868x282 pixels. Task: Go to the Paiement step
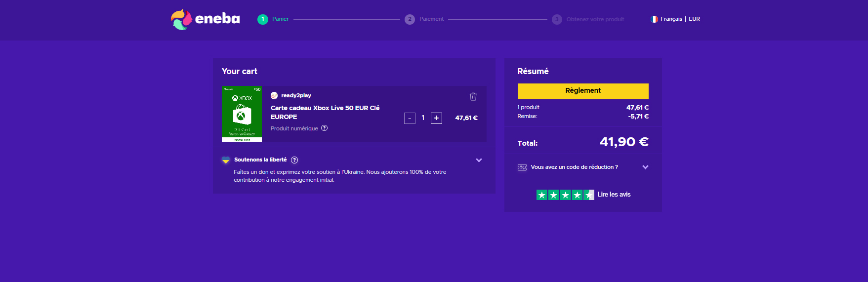[431, 19]
